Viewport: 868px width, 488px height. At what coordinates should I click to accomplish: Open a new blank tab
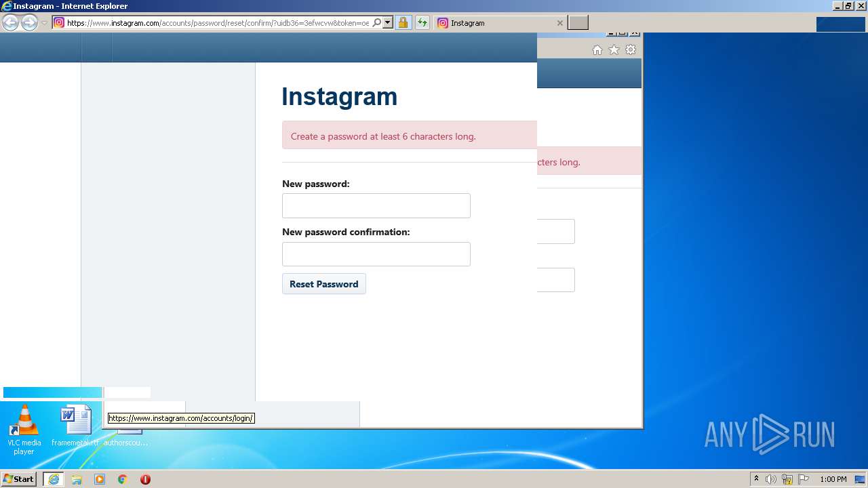click(x=578, y=22)
